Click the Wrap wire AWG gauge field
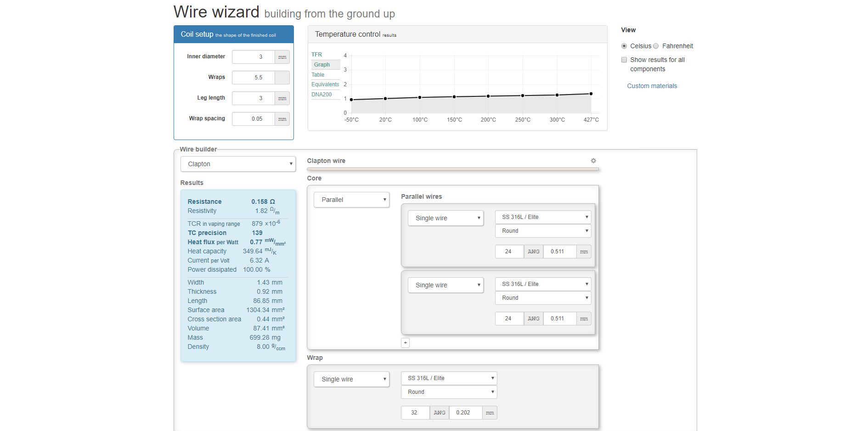Screen dimensions: 868x431 point(415,413)
